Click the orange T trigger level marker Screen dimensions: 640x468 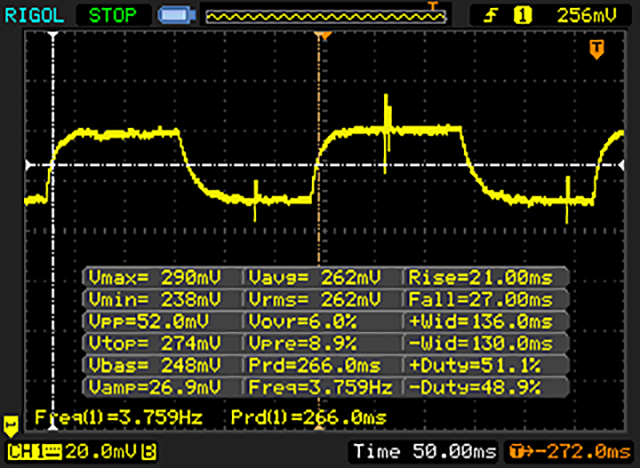(596, 49)
